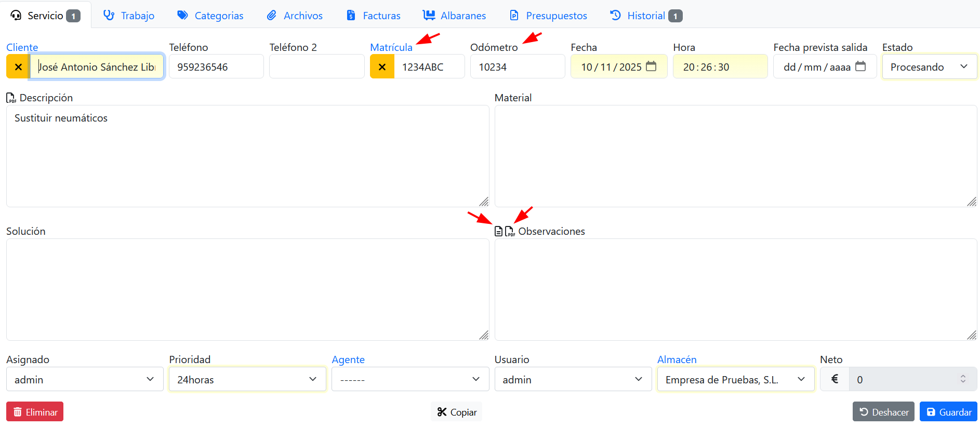Click the PDF icon next to Observaciones
This screenshot has height=427, width=980.
point(510,231)
